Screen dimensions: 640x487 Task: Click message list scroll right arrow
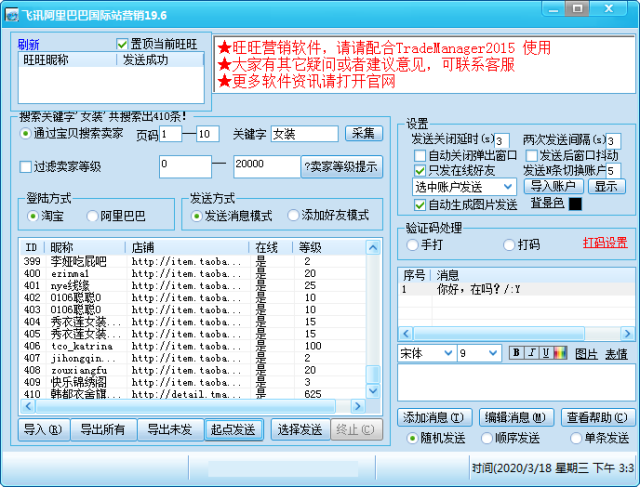coord(628,334)
